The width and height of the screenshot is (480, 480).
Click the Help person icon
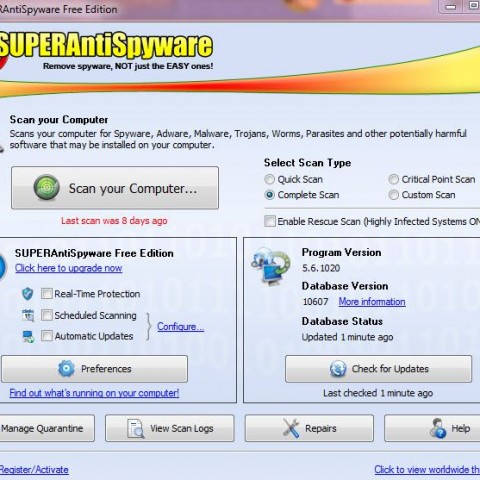438,428
